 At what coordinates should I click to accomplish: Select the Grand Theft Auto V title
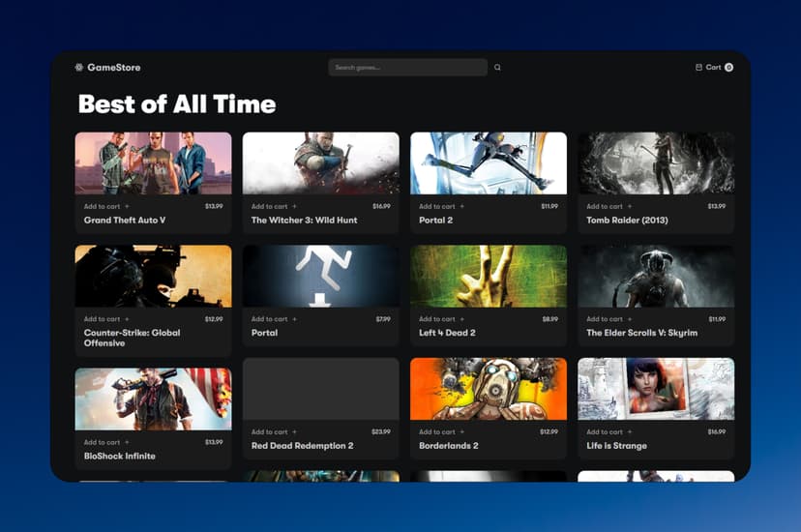coord(125,220)
